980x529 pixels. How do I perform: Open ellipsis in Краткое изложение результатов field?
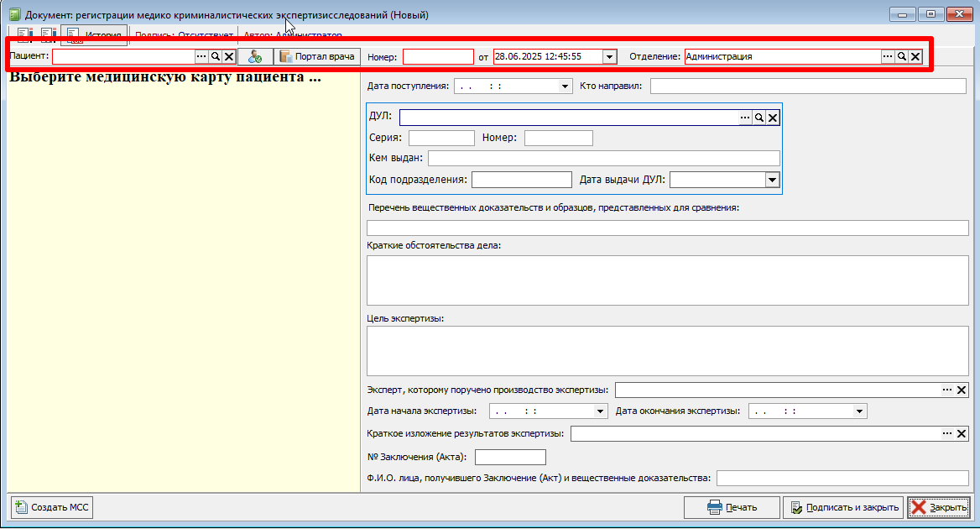pos(947,434)
